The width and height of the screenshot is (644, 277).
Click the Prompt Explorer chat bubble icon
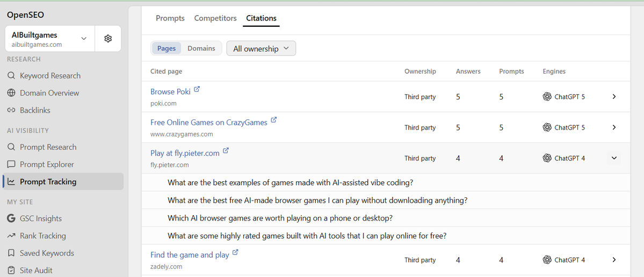pyautogui.click(x=11, y=164)
